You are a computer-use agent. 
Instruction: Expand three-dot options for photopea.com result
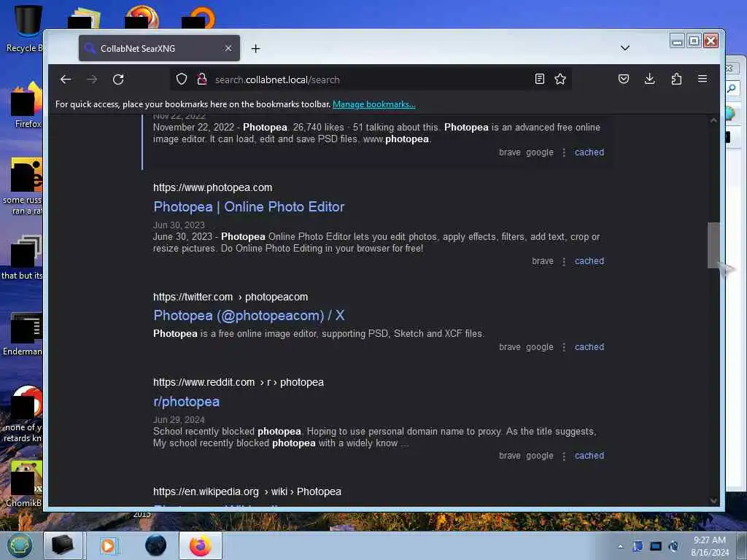(x=564, y=262)
